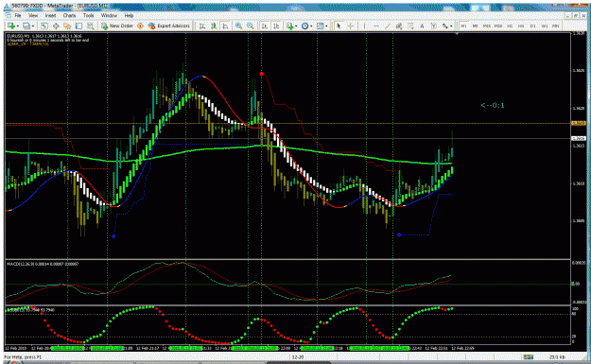Image resolution: width=591 pixels, height=364 pixels.
Task: Open the Indicators list icon
Action: tap(289, 26)
